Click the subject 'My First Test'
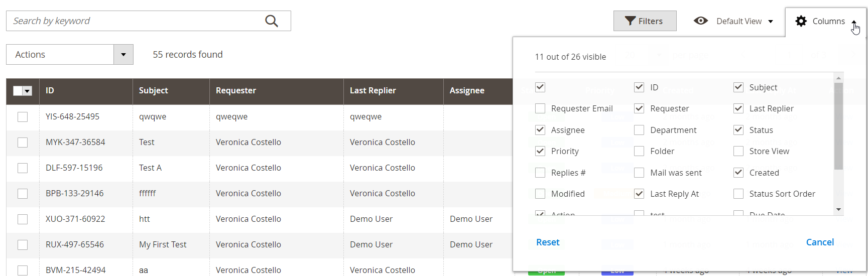Image resolution: width=868 pixels, height=276 pixels. [x=163, y=244]
